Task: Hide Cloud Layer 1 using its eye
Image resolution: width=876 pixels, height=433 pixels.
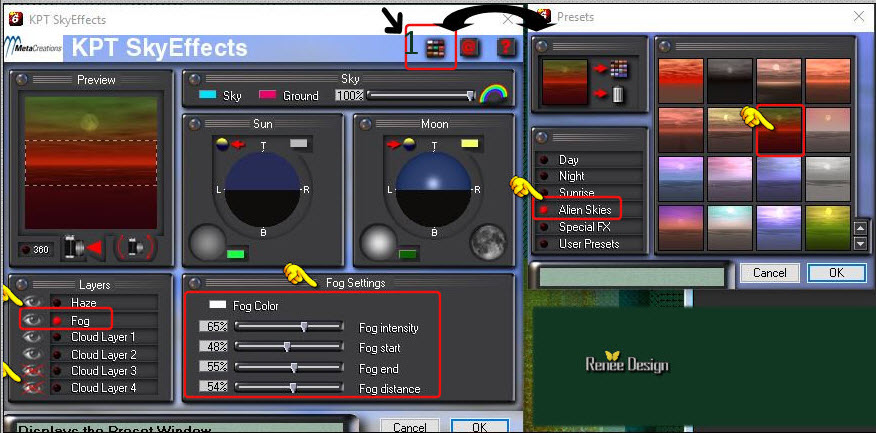Action: 34,337
